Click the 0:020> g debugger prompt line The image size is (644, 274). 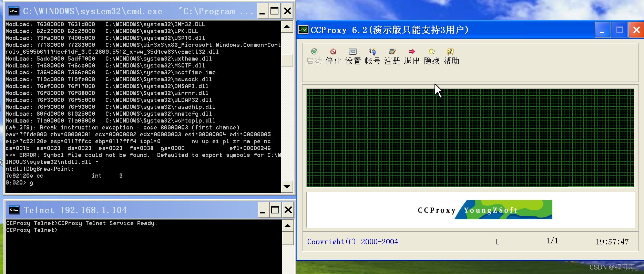click(19, 183)
